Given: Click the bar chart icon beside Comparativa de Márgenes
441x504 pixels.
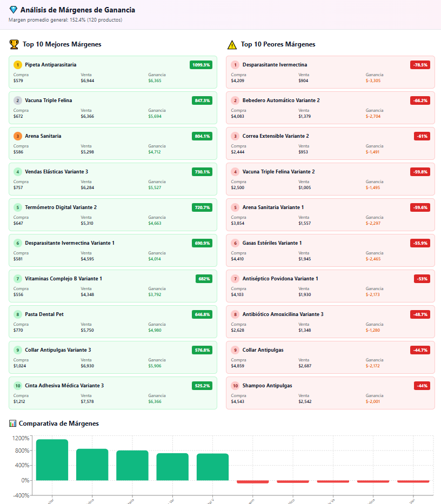Looking at the screenshot, I should (x=13, y=424).
